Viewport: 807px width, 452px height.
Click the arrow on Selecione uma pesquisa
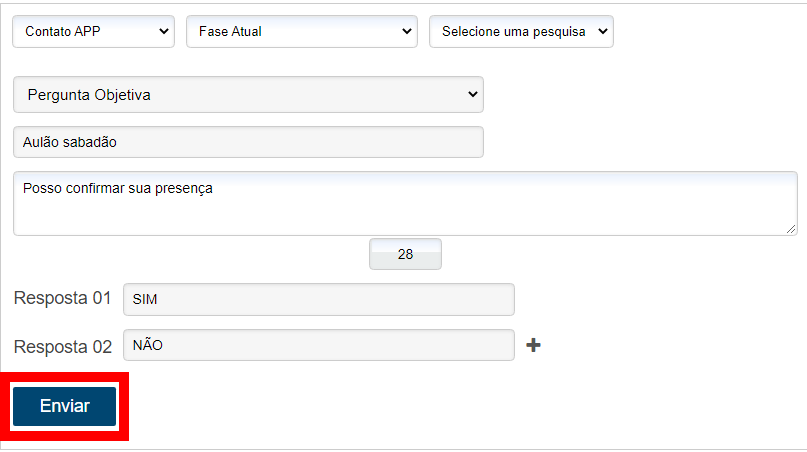pyautogui.click(x=602, y=31)
